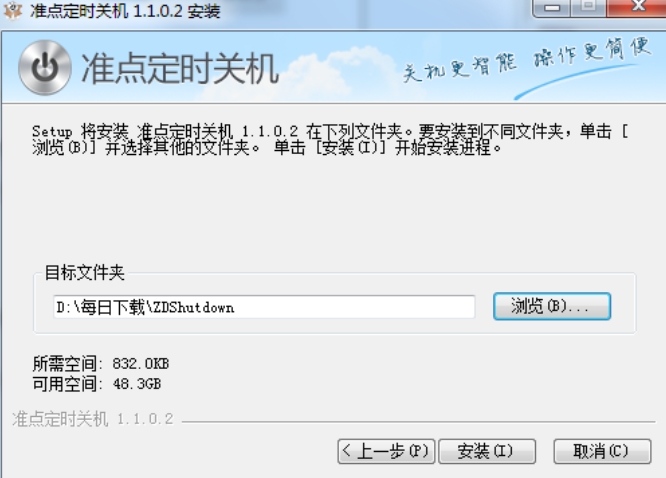Click the title bar text 准点定时关机 1.1.0.2 安装

point(125,11)
